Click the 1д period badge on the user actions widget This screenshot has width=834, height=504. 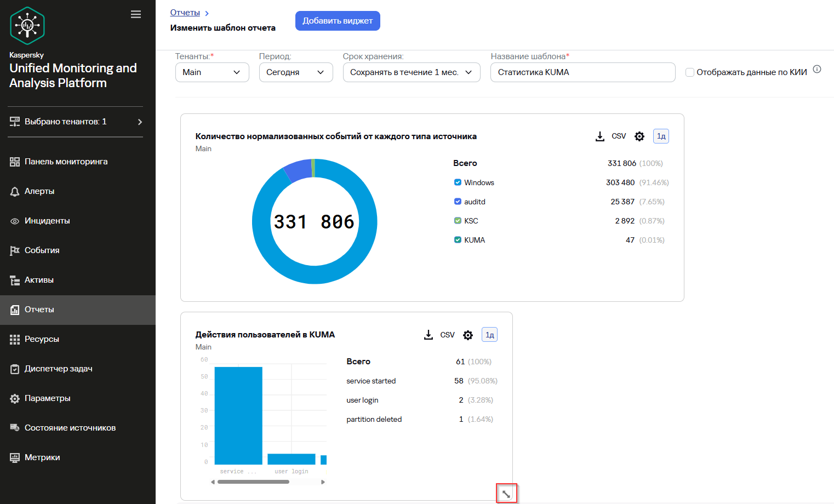[489, 335]
